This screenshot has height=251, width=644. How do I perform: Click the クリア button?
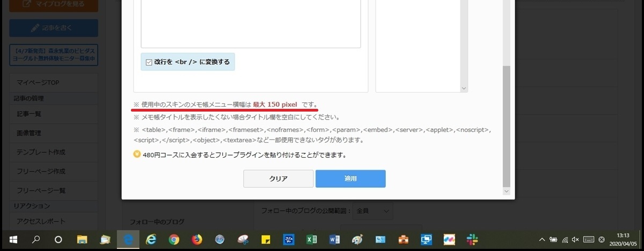(279, 179)
